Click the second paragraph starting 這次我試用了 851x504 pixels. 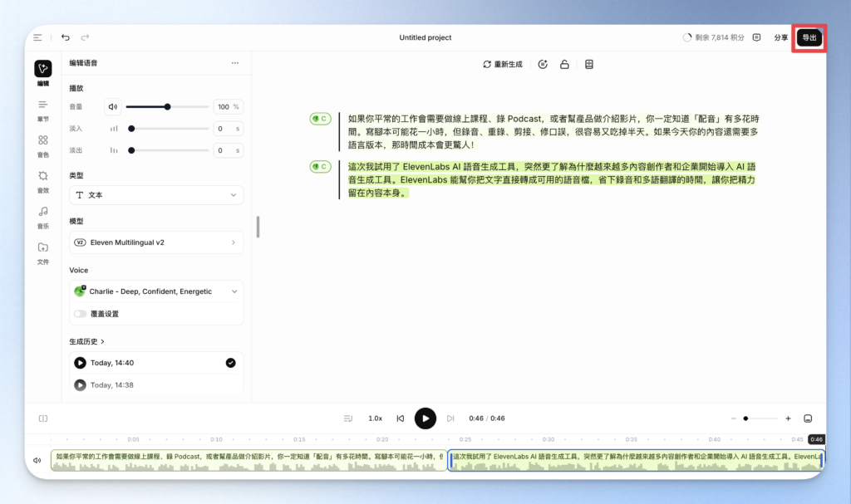(552, 179)
